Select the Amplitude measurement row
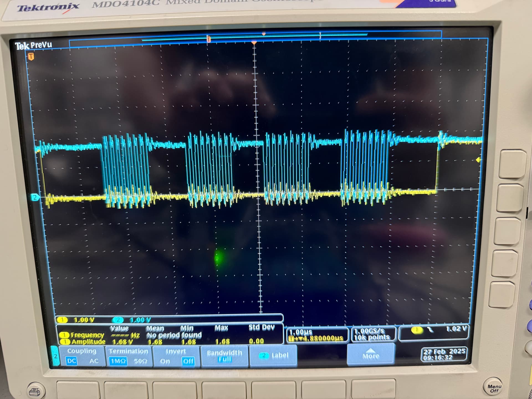 point(88,342)
